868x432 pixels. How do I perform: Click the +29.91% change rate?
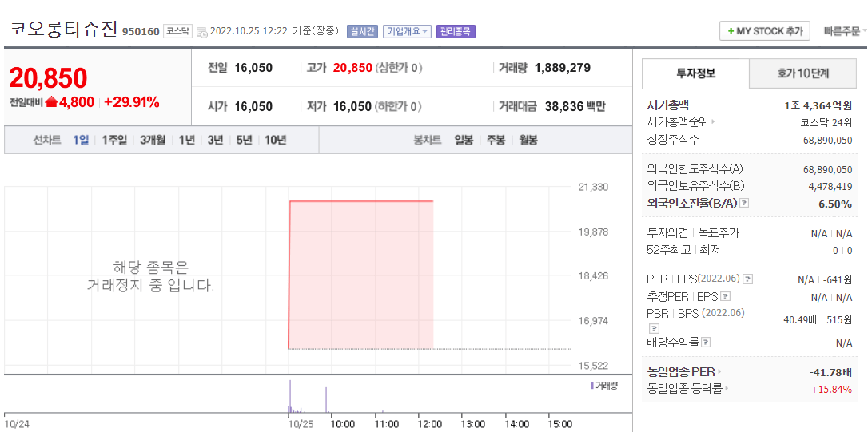pos(132,101)
